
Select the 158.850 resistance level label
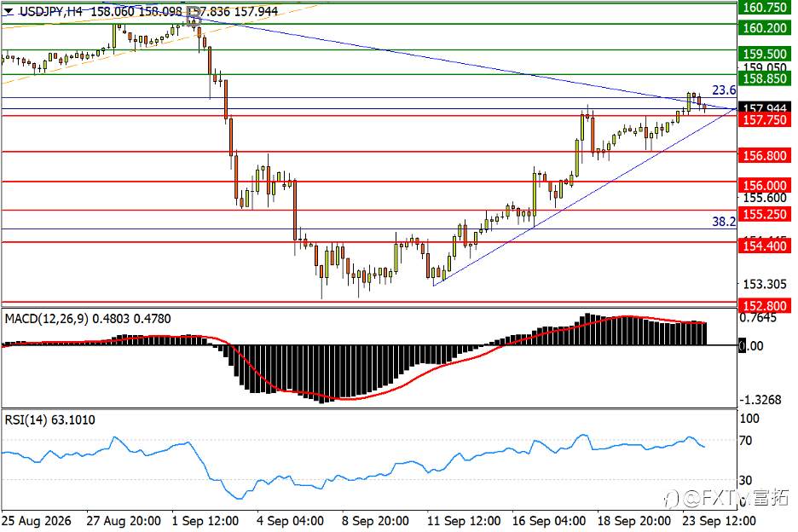coord(765,78)
